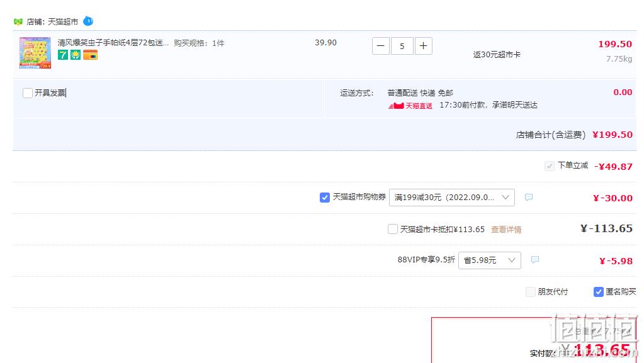Click the quantity field showing 5
644x363 pixels.
coord(402,46)
